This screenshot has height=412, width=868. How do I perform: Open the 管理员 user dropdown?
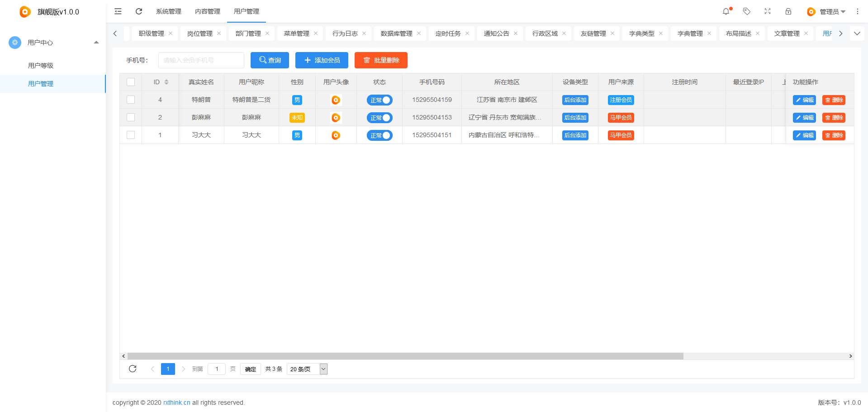826,12
